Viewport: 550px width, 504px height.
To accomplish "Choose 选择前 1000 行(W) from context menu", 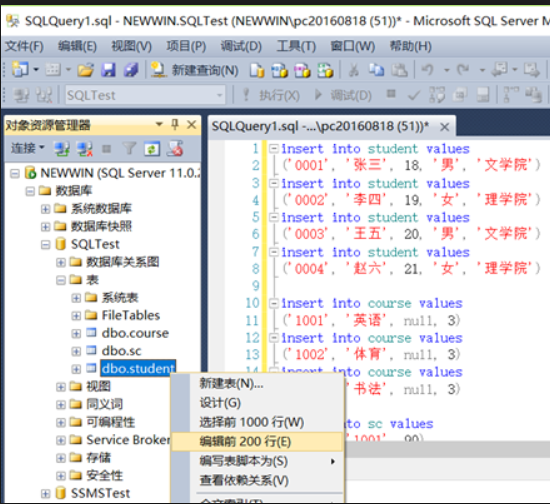I will click(x=256, y=422).
